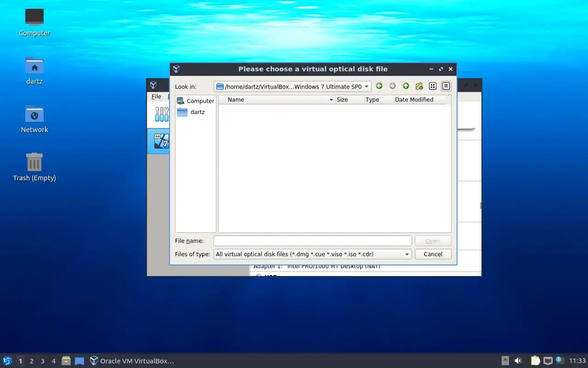The image size is (588, 368).
Task: Click the clock showing 11:33
Action: click(x=577, y=361)
